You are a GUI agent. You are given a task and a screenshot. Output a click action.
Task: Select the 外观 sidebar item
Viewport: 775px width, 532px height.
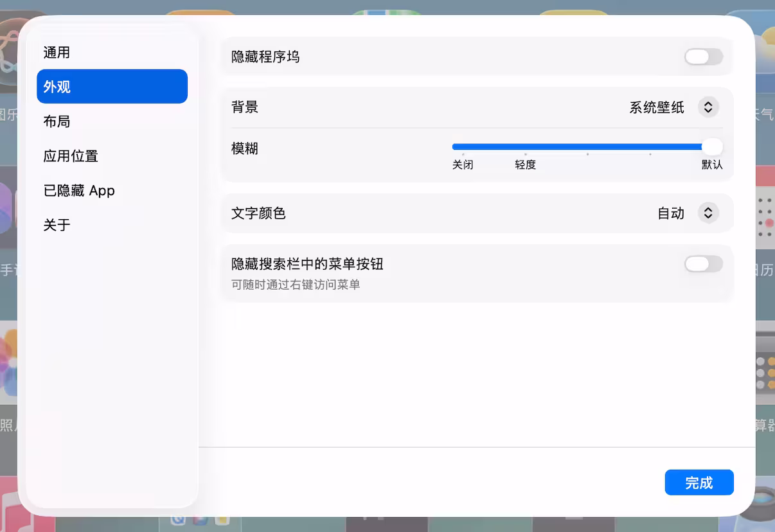(x=112, y=87)
